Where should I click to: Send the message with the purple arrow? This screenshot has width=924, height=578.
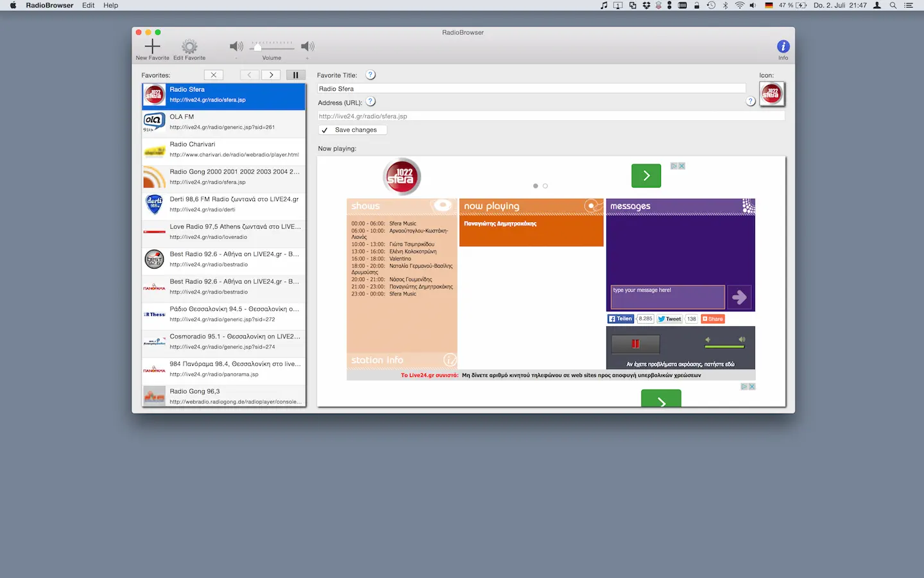(739, 297)
